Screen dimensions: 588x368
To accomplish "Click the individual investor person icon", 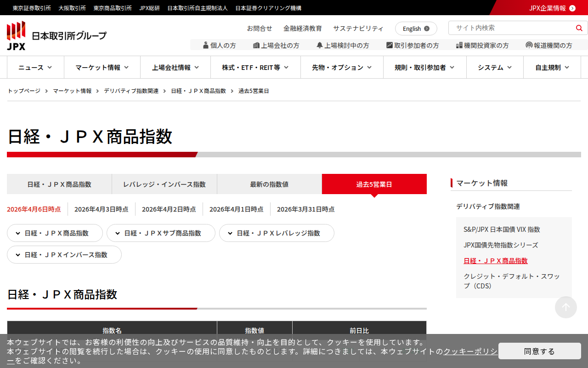I will [x=206, y=45].
